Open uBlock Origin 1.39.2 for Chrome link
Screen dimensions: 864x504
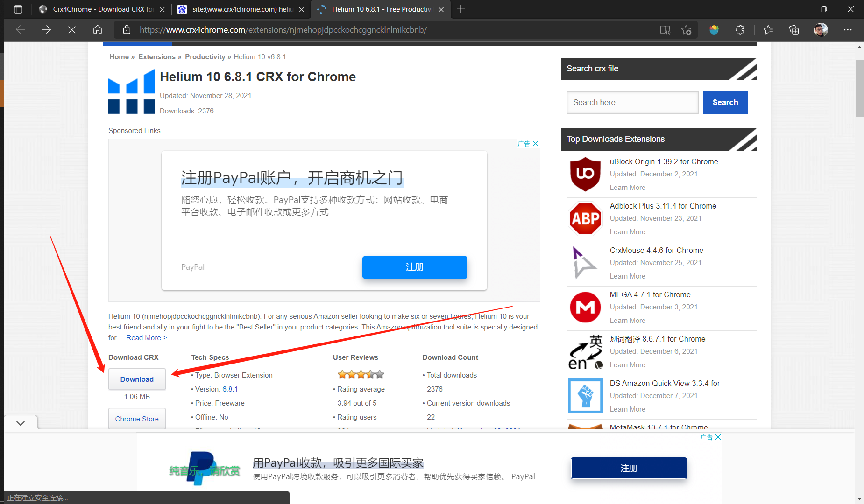[664, 161]
